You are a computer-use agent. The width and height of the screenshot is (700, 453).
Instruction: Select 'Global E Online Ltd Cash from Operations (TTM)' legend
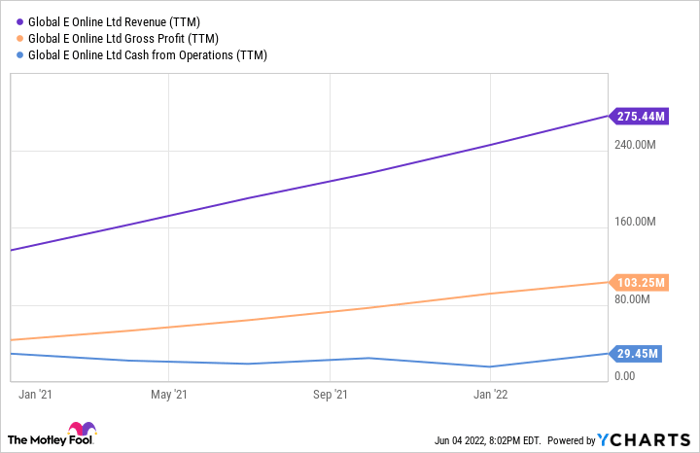pyautogui.click(x=148, y=55)
